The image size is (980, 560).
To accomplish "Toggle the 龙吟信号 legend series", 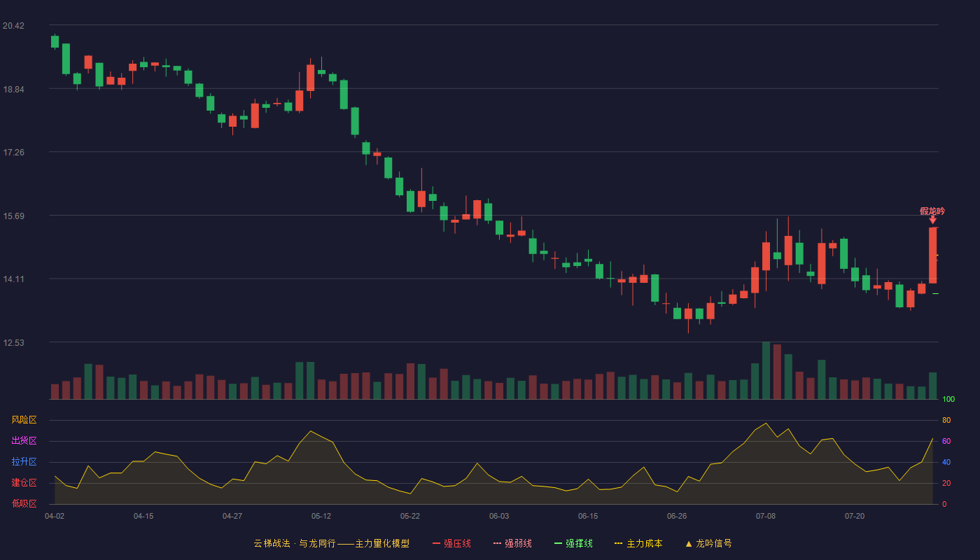I will pos(708,543).
